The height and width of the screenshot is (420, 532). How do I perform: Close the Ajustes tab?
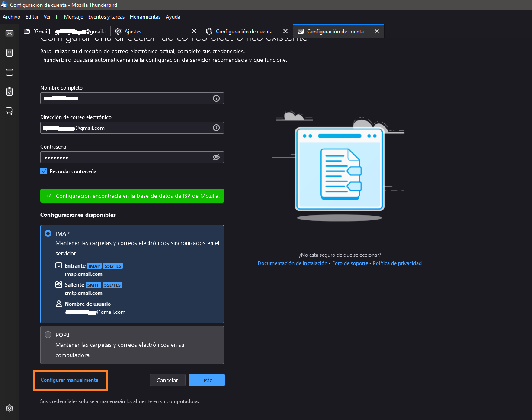tap(194, 32)
